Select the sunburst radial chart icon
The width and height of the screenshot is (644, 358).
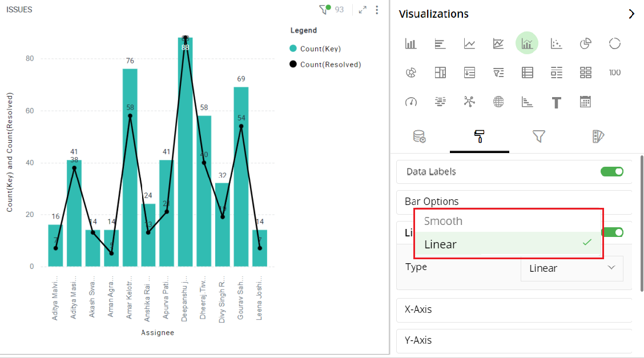(410, 73)
